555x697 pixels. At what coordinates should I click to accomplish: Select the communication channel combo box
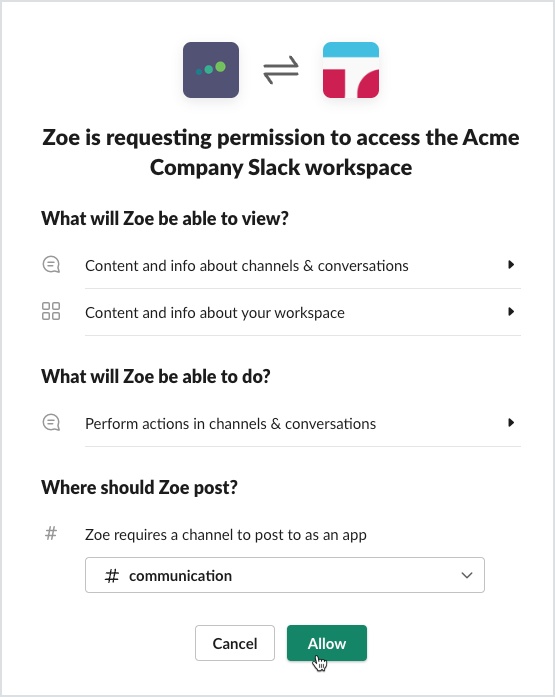pyautogui.click(x=285, y=575)
